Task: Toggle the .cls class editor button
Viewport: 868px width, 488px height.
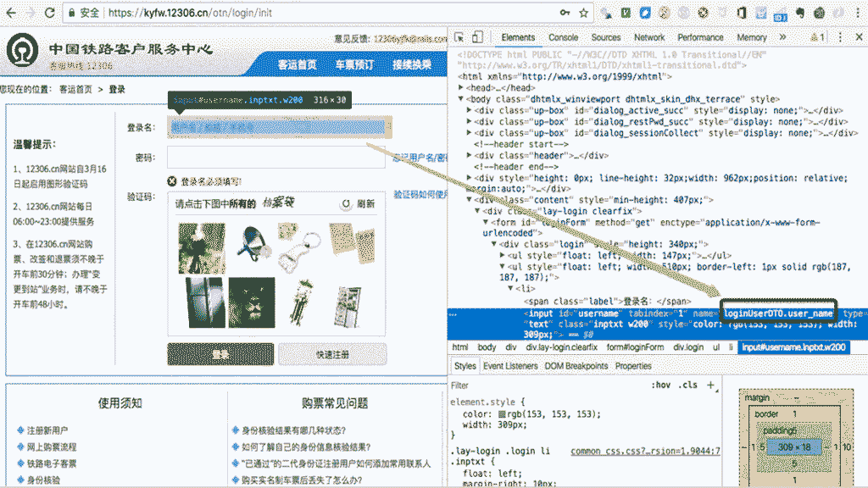Action: [x=688, y=385]
